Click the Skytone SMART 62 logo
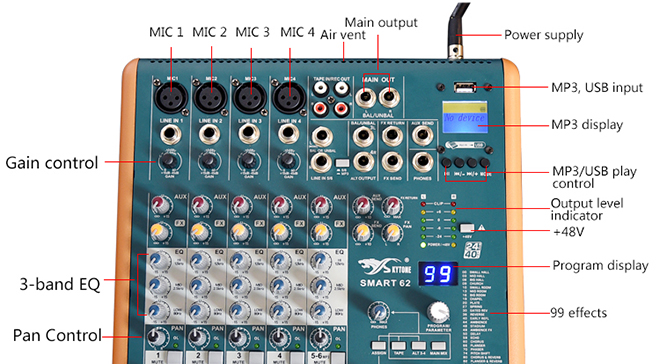 pos(385,272)
